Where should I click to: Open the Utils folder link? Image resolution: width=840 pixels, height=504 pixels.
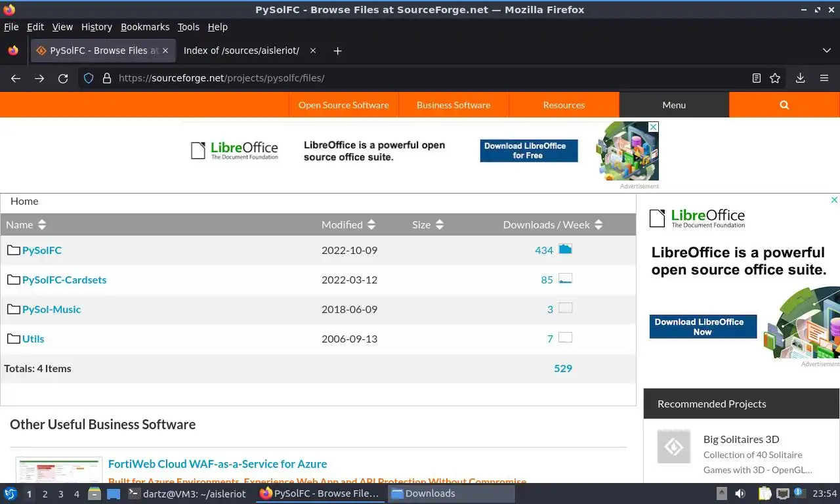[33, 339]
